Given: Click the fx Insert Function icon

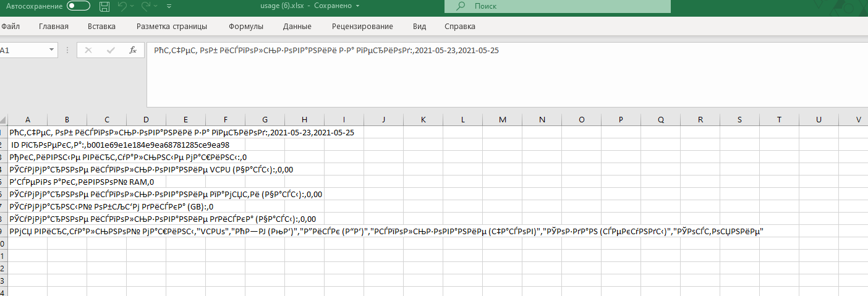Looking at the screenshot, I should click(x=132, y=50).
